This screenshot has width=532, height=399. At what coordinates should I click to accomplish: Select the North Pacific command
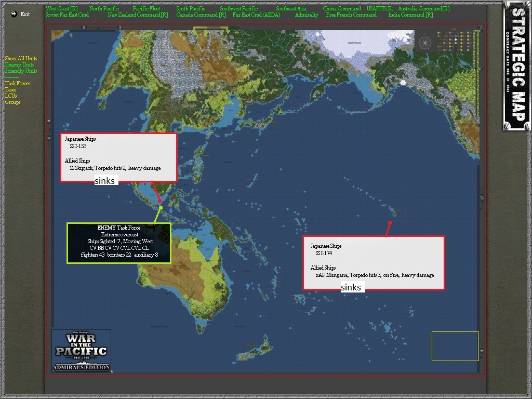tap(104, 8)
